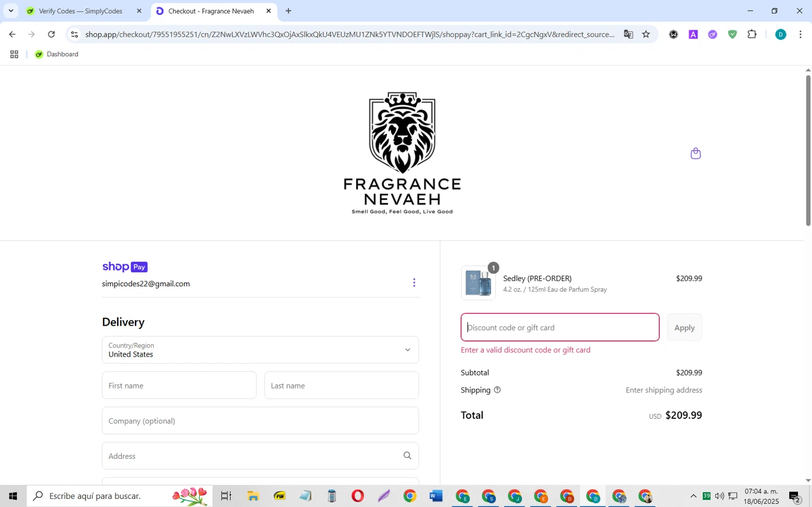This screenshot has height=507, width=812.
Task: Click the Enter a valid discount code error
Action: click(526, 350)
